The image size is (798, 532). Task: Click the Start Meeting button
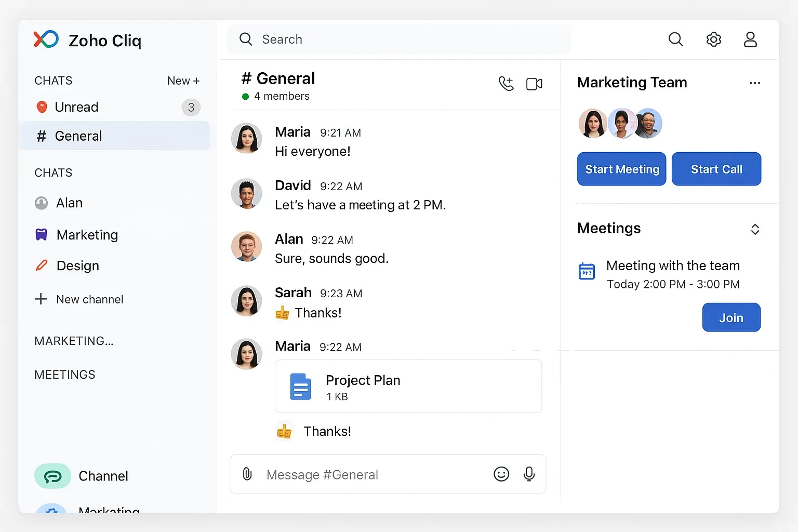pos(621,169)
